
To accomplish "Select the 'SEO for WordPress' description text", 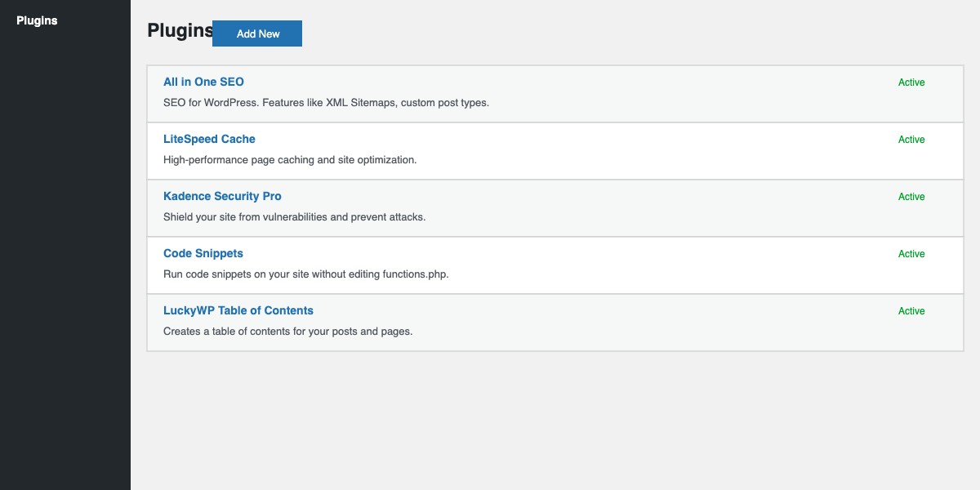I will pos(326,103).
